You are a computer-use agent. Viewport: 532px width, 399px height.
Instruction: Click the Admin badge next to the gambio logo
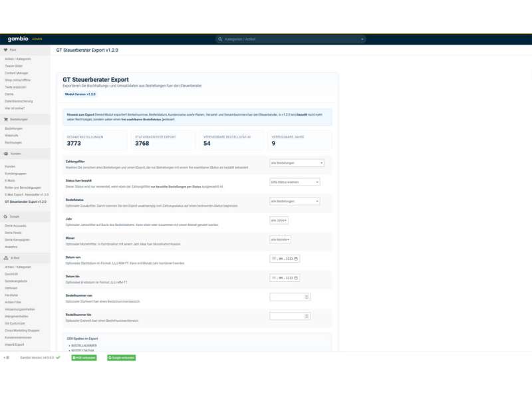click(38, 39)
